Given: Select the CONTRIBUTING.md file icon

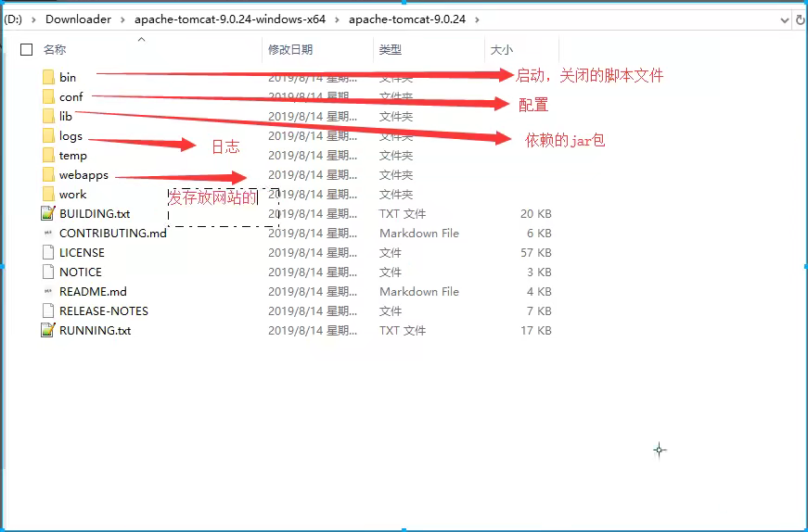Looking at the screenshot, I should click(x=48, y=233).
